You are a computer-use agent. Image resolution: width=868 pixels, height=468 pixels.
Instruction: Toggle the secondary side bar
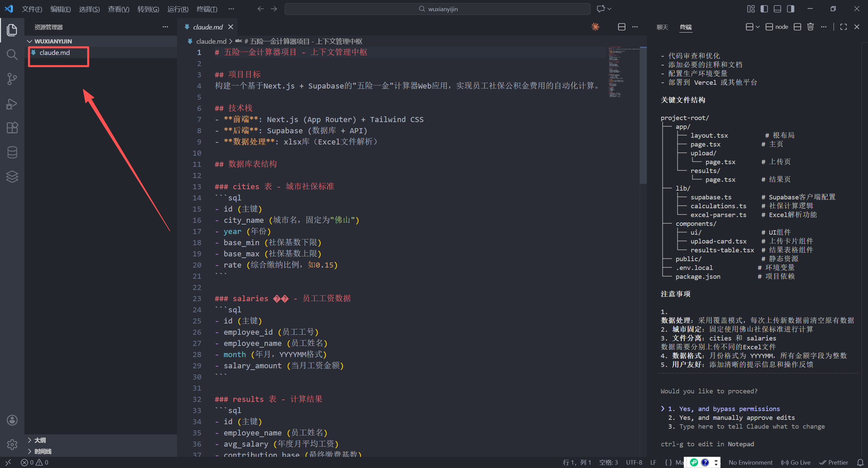click(x=791, y=9)
